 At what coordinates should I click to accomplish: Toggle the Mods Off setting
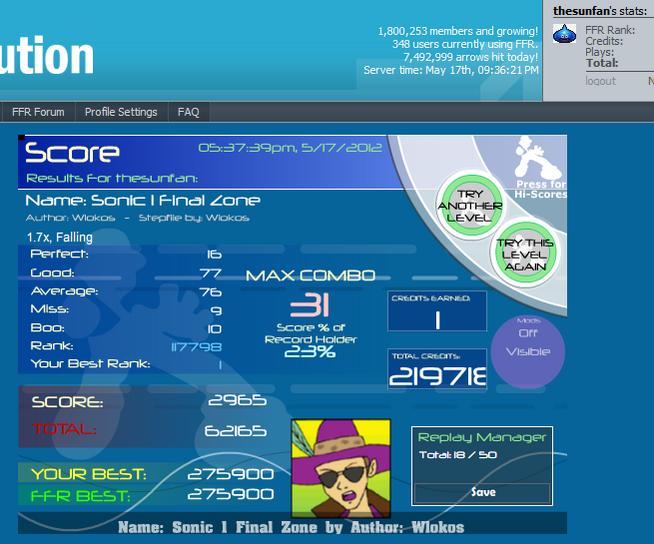coord(528,333)
